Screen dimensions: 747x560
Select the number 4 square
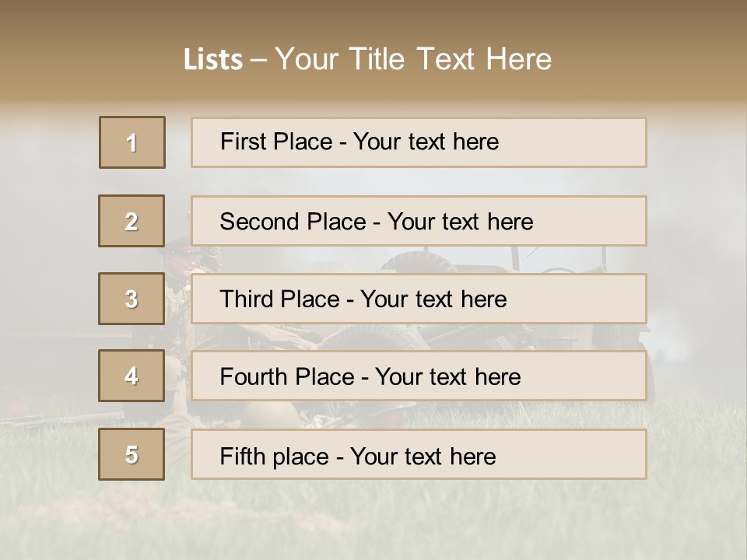(132, 376)
